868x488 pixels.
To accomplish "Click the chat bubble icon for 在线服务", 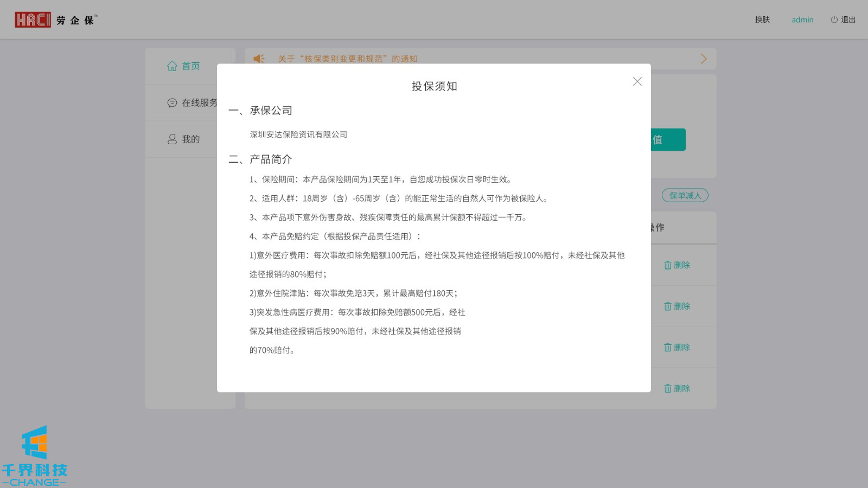I will click(x=172, y=103).
